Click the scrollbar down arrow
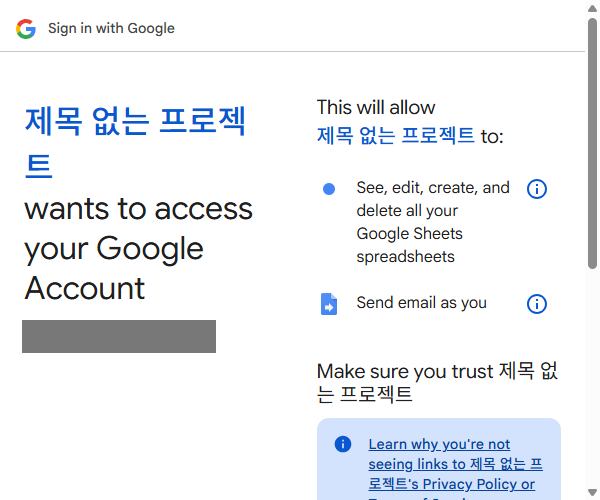The width and height of the screenshot is (600, 500). click(592, 492)
